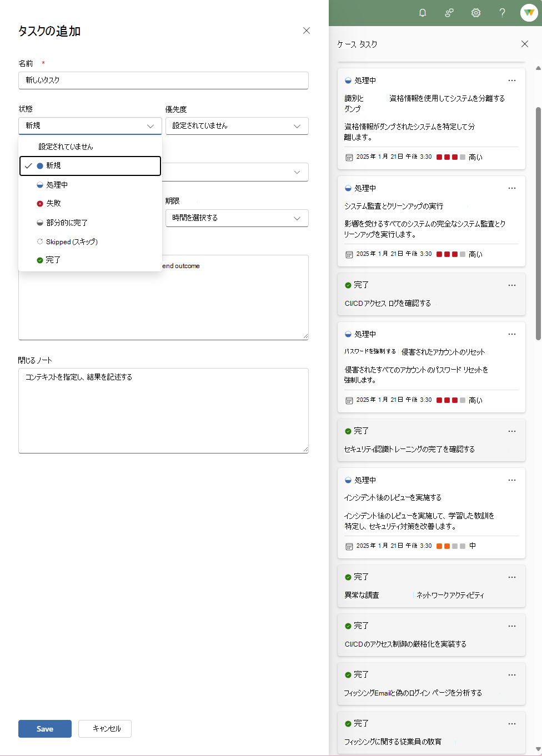Open the 優先度 dropdown
The height and width of the screenshot is (756, 542).
pyautogui.click(x=237, y=126)
